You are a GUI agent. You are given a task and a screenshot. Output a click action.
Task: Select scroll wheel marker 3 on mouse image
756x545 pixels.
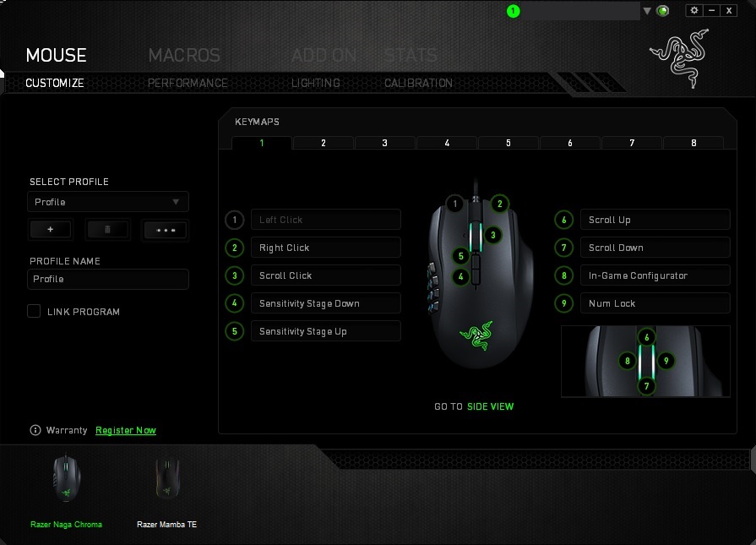492,236
